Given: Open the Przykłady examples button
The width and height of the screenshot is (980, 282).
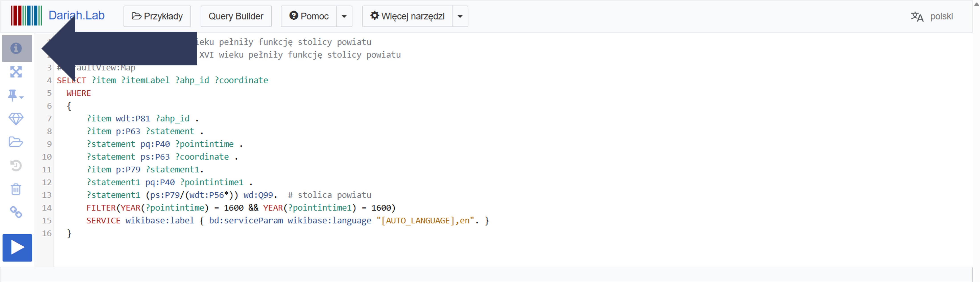Looking at the screenshot, I should [x=157, y=16].
